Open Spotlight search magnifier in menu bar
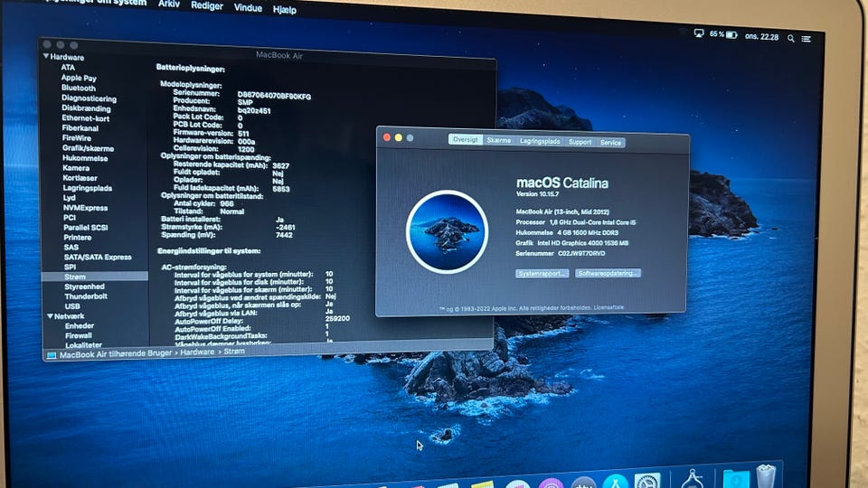This screenshot has width=868, height=488. [x=791, y=38]
